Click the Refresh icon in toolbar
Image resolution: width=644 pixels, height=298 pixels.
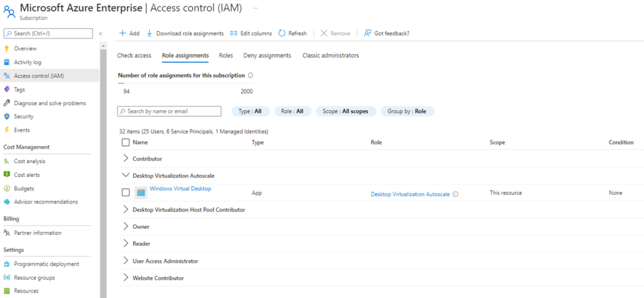pos(282,33)
